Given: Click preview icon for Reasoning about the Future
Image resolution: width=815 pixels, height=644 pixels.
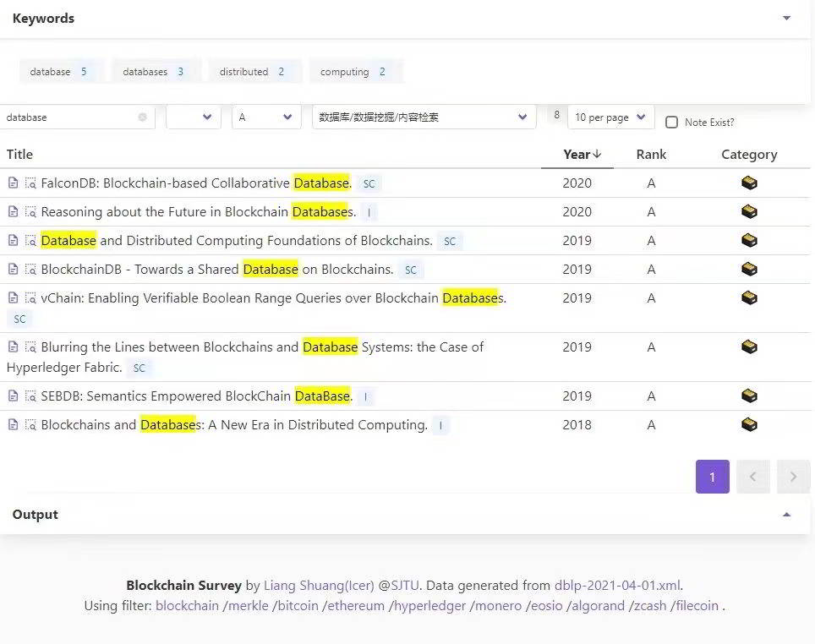Looking at the screenshot, I should tap(30, 211).
